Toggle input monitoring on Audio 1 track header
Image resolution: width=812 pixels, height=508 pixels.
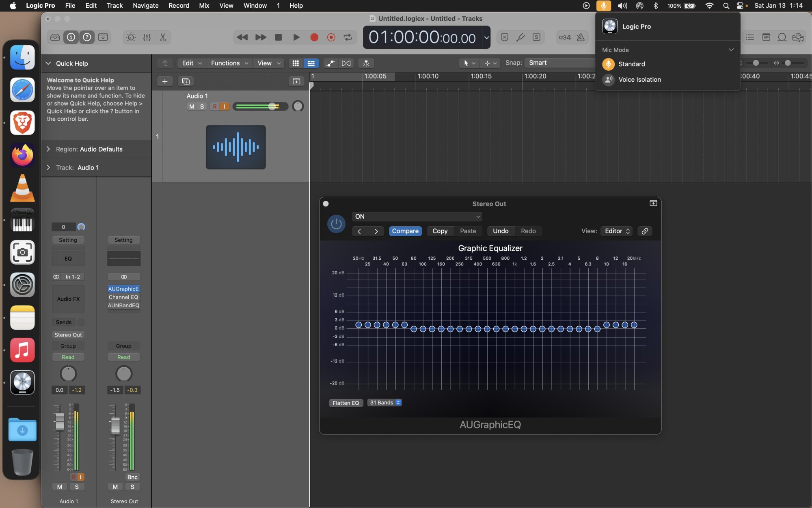click(x=225, y=106)
